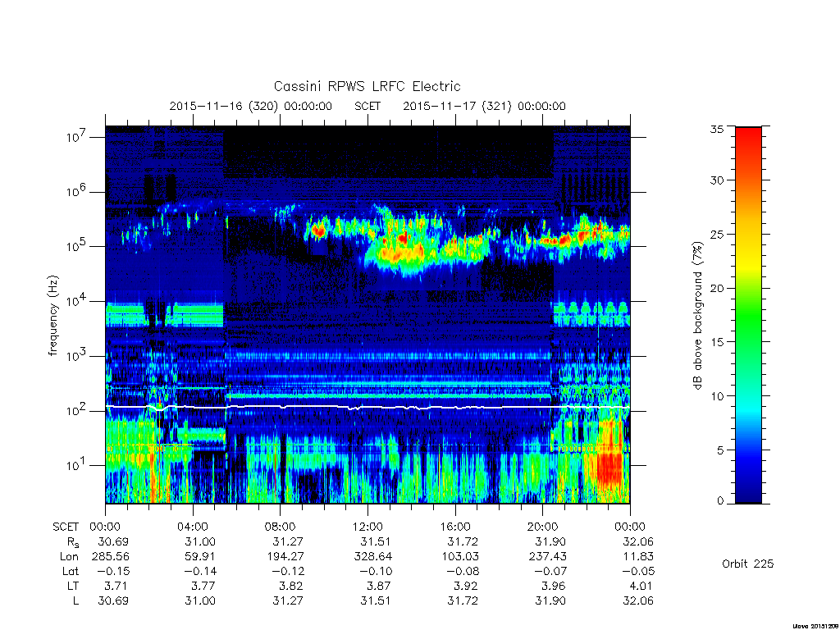840x630 pixels.
Task: Click the start date label 2015-11-16 (320)
Action: [223, 106]
